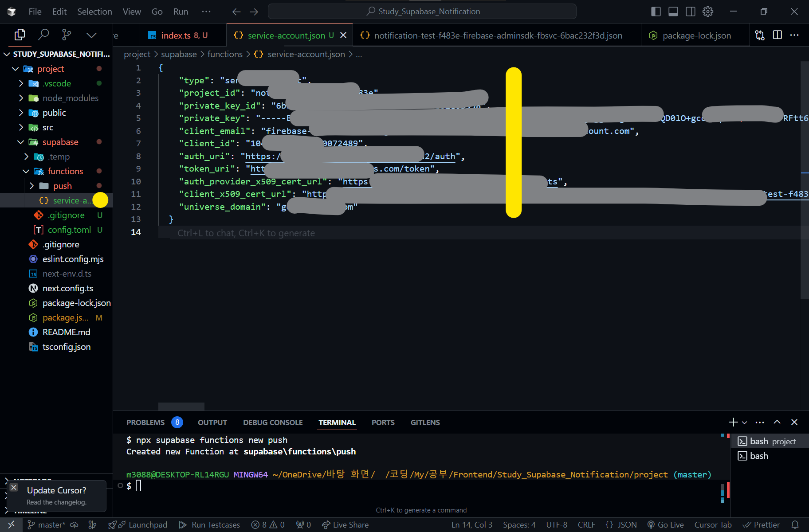This screenshot has width=809, height=532.
Task: Show more activity bar views chevron
Action: [x=91, y=35]
